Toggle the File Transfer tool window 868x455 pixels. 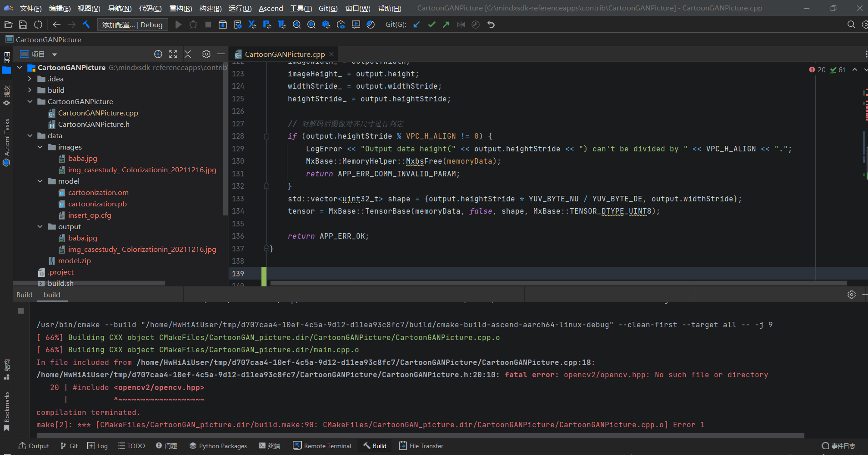point(421,445)
